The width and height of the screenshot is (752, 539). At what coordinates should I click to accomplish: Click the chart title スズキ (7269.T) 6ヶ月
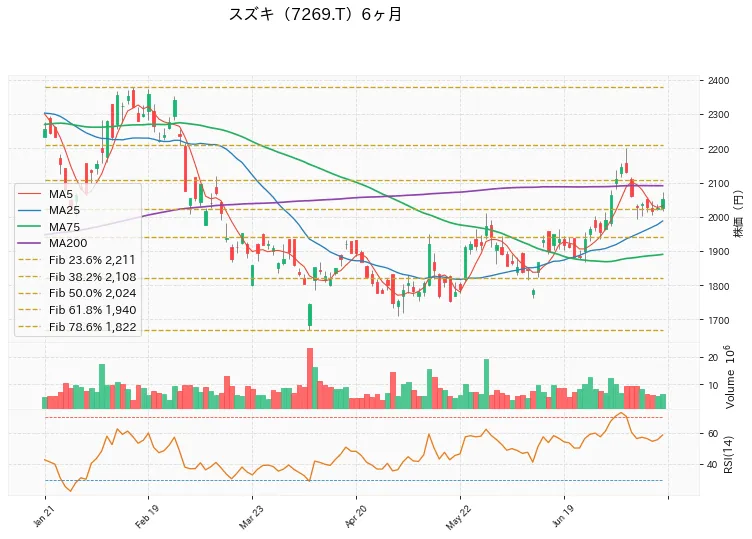[x=315, y=14]
